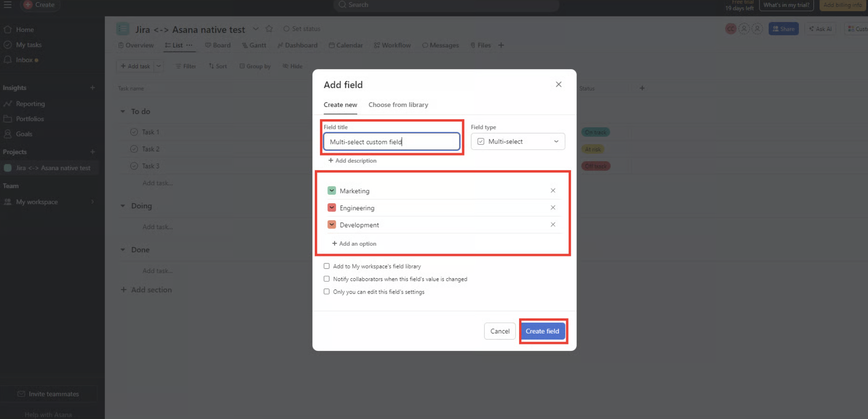Add column with plus icon next to Status
This screenshot has width=868, height=419.
click(642, 88)
